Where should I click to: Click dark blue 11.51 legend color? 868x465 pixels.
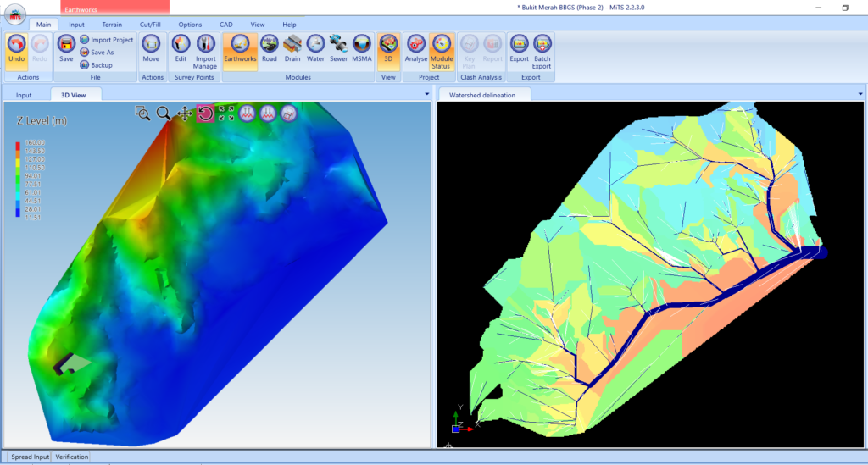click(x=18, y=214)
